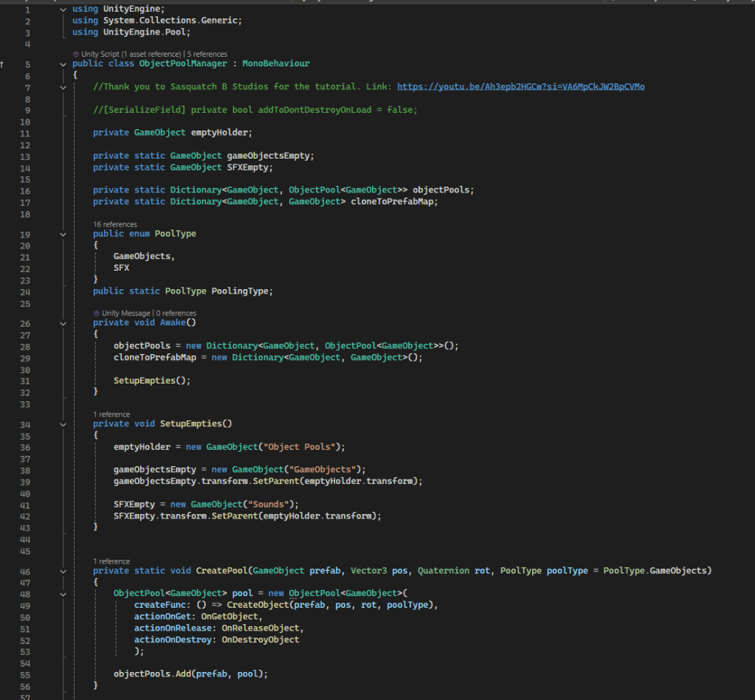Open the Sasquatch B Studios YouTube link
The width and height of the screenshot is (755, 700).
point(520,87)
